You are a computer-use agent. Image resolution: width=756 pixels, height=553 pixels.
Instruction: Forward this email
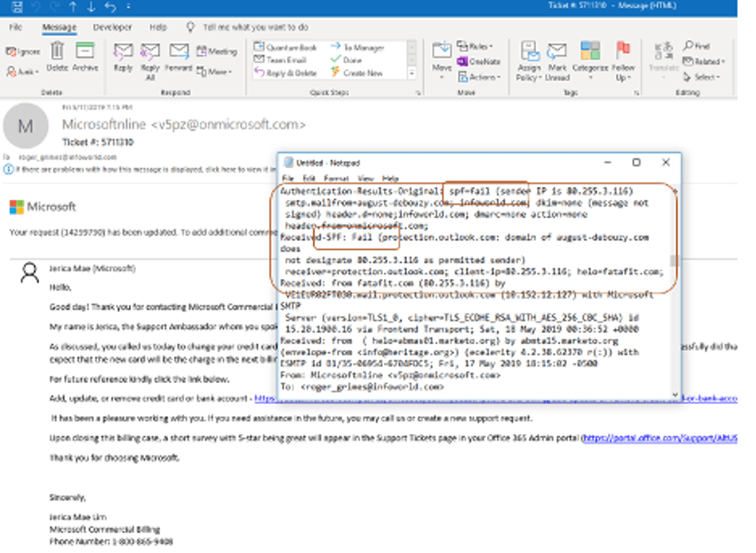179,57
